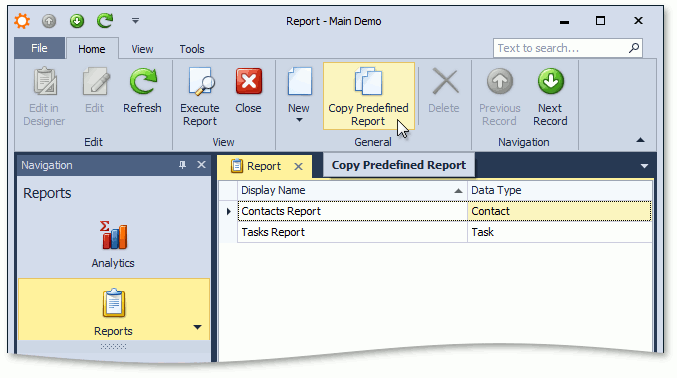The image size is (677, 378).
Task: Click the quick access Refresh icon
Action: pyautogui.click(x=105, y=20)
